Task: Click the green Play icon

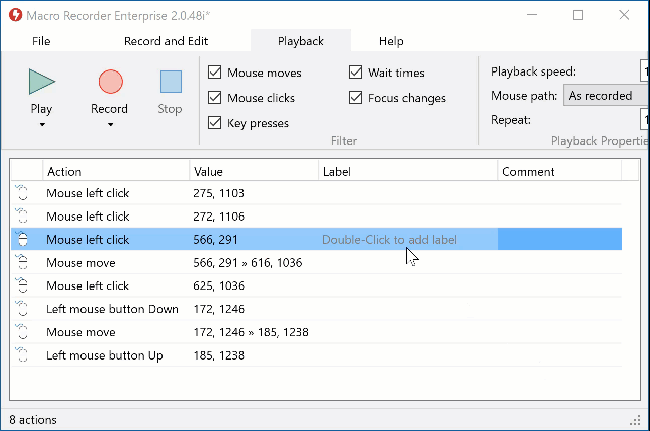Action: [x=41, y=82]
